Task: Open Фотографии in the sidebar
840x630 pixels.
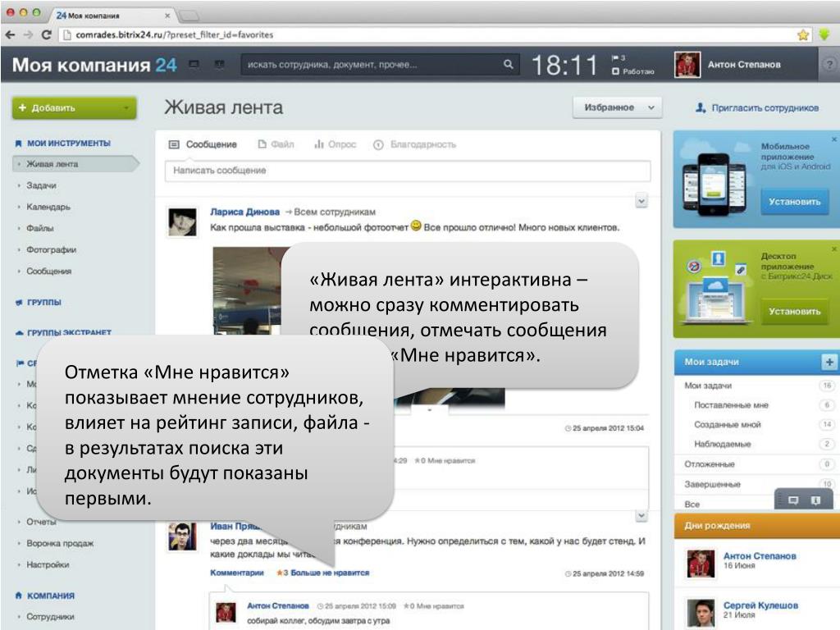Action: 52,249
